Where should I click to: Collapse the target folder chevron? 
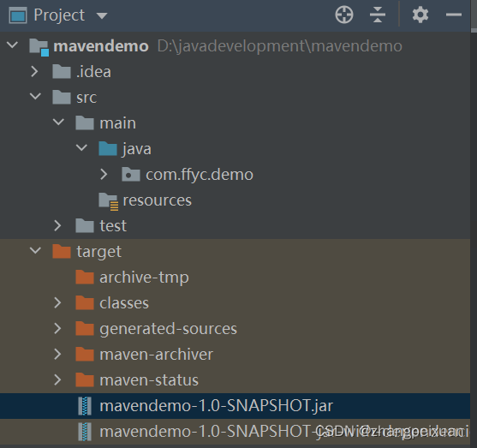(36, 250)
